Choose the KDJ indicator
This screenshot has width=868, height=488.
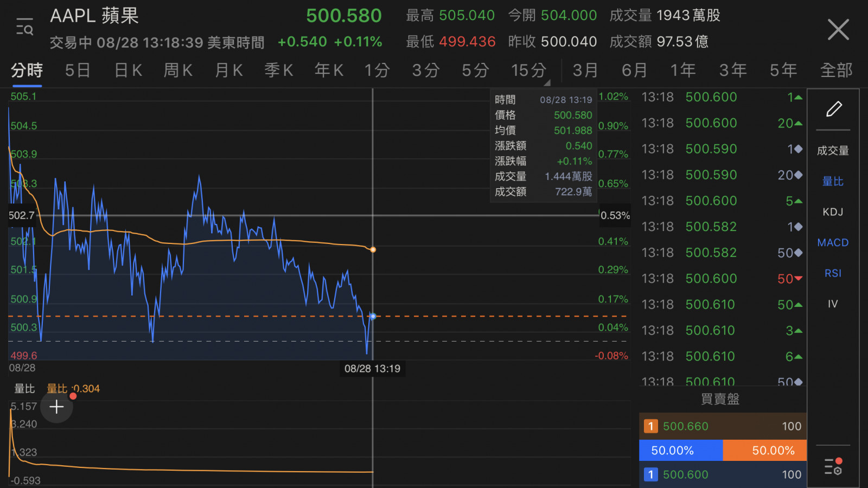tap(833, 212)
